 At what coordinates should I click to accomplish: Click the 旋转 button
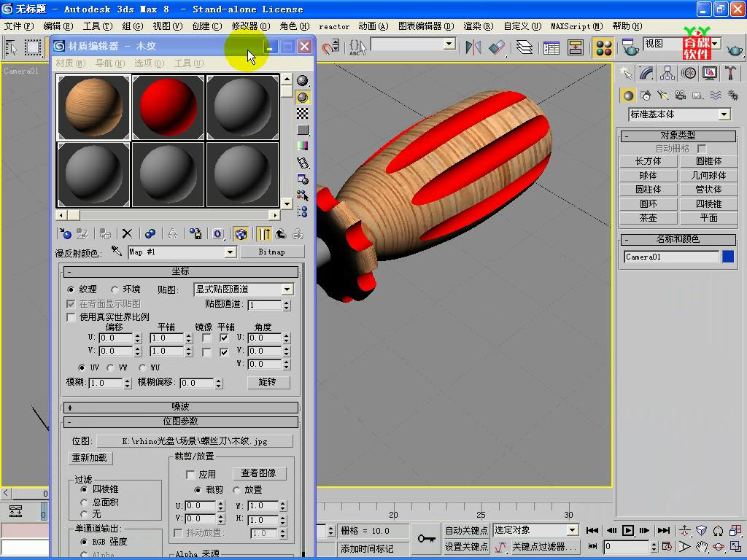tap(268, 382)
